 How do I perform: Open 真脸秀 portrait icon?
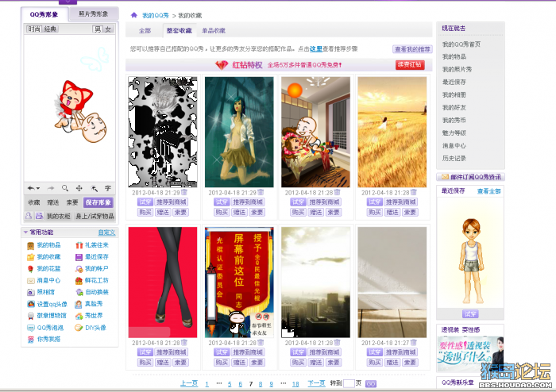[79, 304]
